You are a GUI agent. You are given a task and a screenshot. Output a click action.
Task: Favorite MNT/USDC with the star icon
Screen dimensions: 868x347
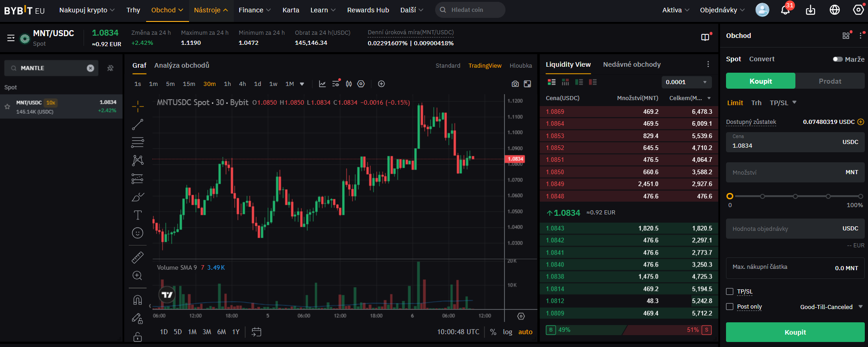(7, 107)
